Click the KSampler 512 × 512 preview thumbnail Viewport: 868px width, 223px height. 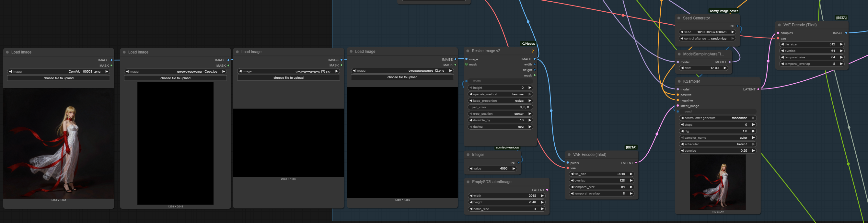718,182
